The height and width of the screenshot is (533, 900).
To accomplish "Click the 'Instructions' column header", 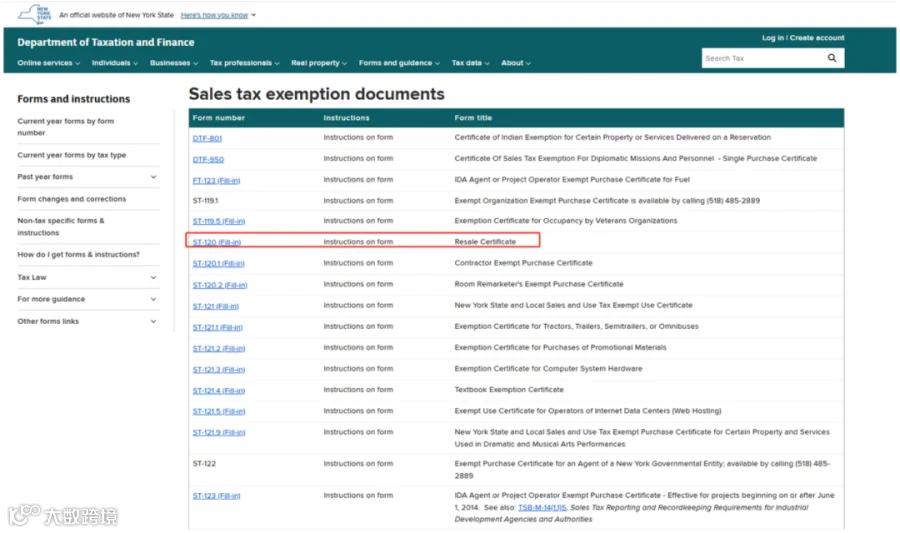I will 346,118.
